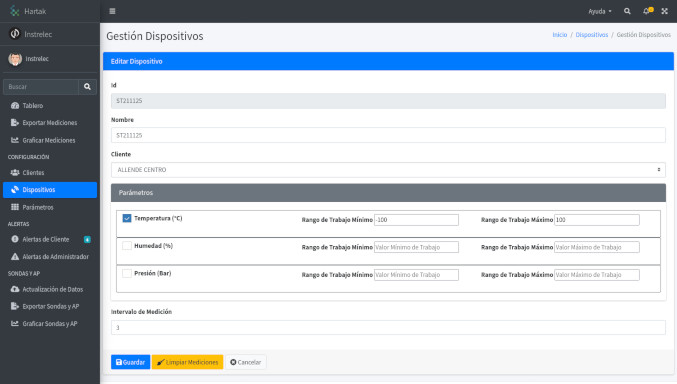The width and height of the screenshot is (677, 384).
Task: Uncheck the Temperatura (°C) checkbox
Action: [x=127, y=218]
